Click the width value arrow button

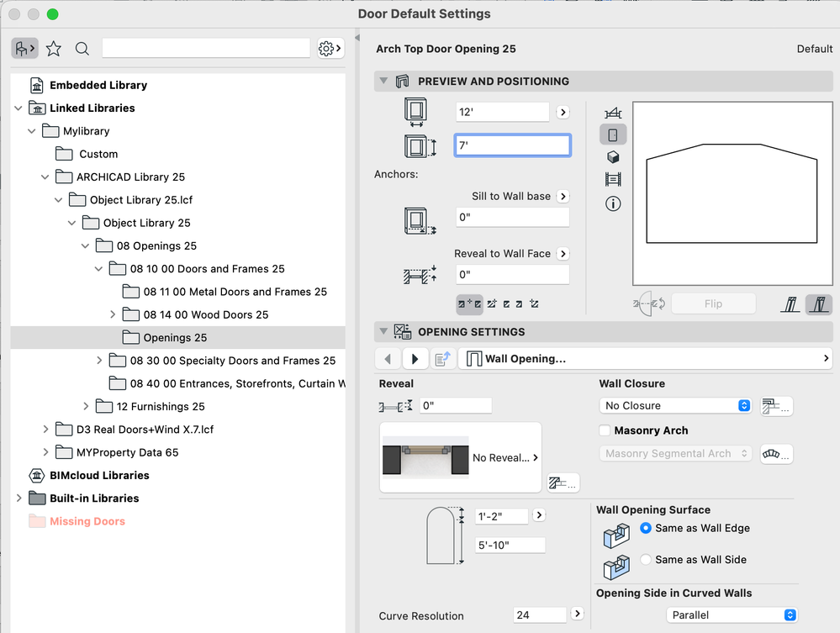point(563,112)
